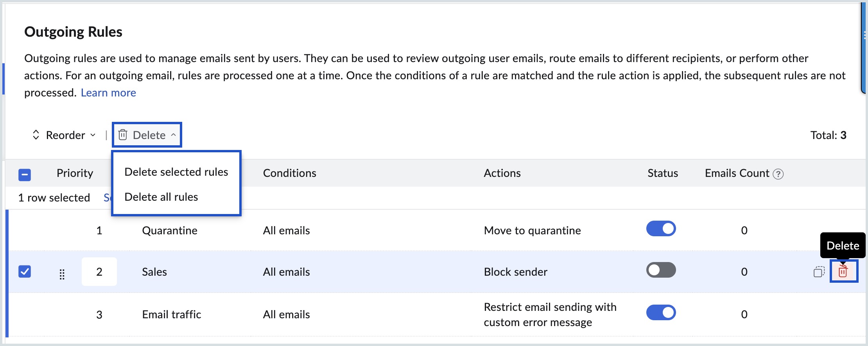Choose Delete all rules option
Image resolution: width=868 pixels, height=346 pixels.
pos(161,197)
